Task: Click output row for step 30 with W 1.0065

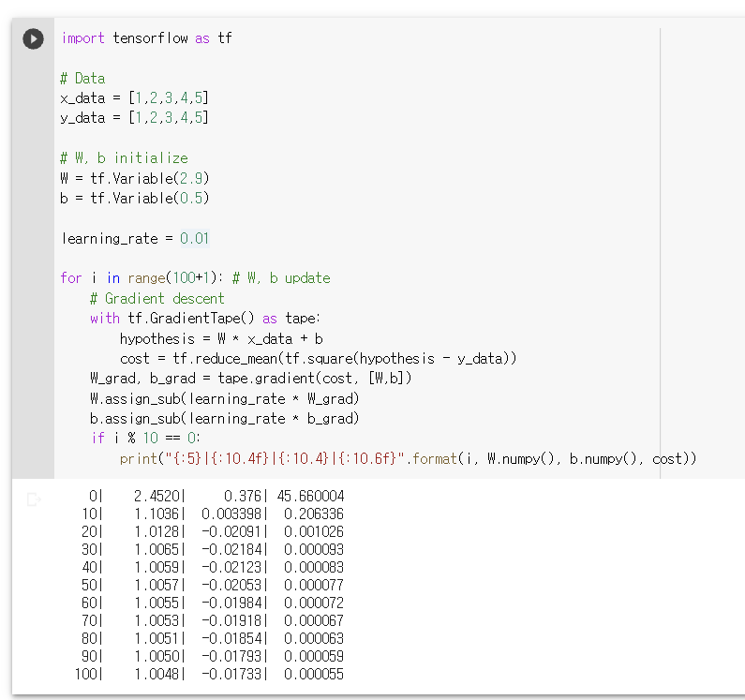Action: (x=213, y=549)
